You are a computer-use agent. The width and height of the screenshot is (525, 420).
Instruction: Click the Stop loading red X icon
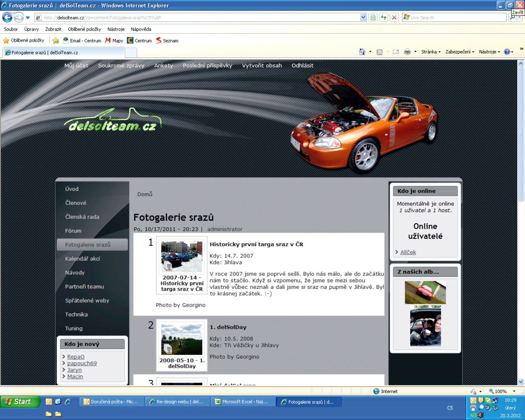coord(394,18)
